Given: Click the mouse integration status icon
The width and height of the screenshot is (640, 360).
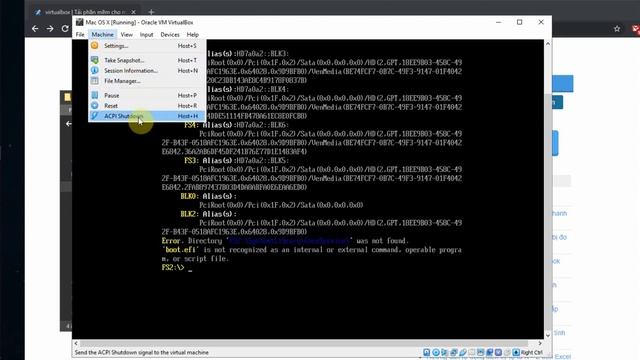Looking at the screenshot, I should pos(507,352).
